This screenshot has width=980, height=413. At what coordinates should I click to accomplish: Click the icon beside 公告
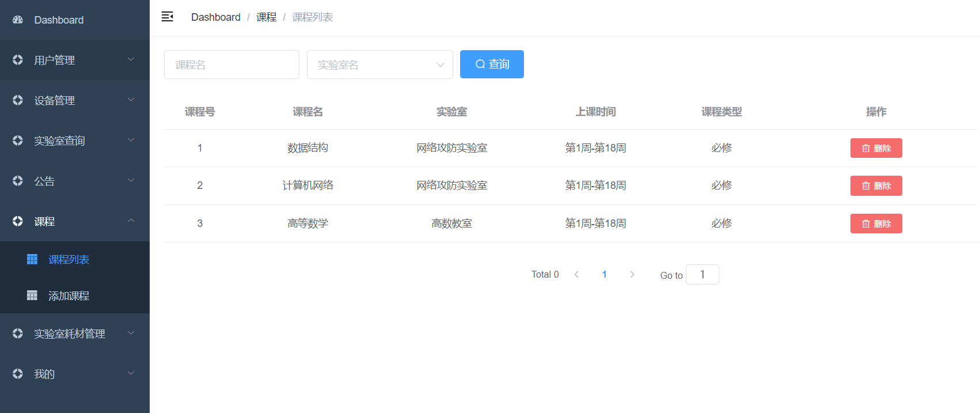coord(18,181)
